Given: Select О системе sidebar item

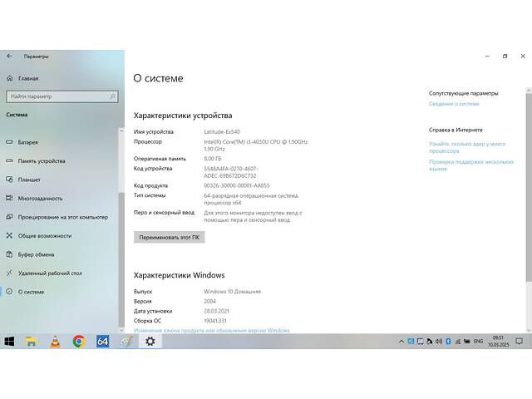Looking at the screenshot, I should point(26,292).
